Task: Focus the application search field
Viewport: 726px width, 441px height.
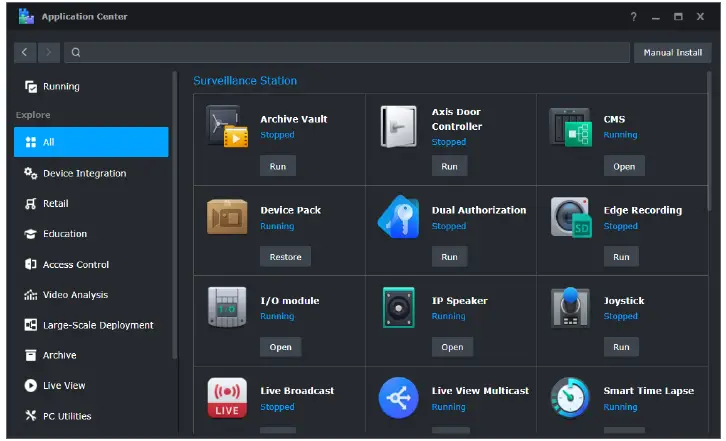Action: pyautogui.click(x=347, y=52)
